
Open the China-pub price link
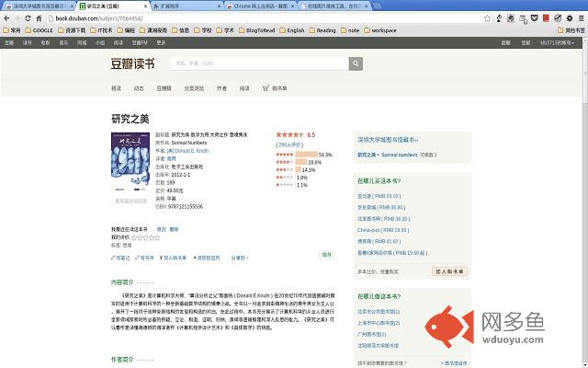pos(383,230)
